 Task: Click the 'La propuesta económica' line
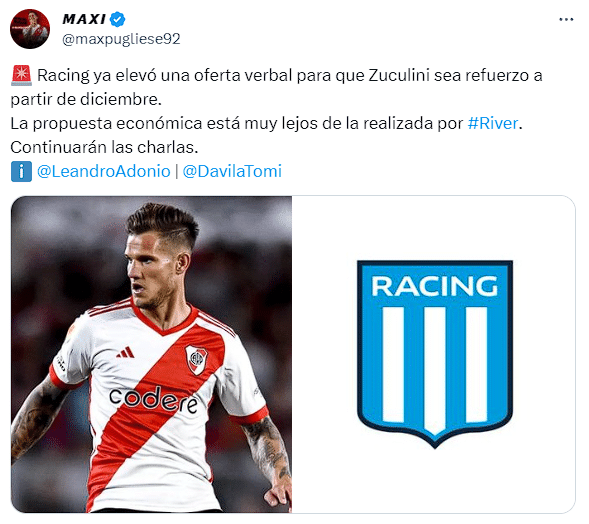[x=266, y=124]
